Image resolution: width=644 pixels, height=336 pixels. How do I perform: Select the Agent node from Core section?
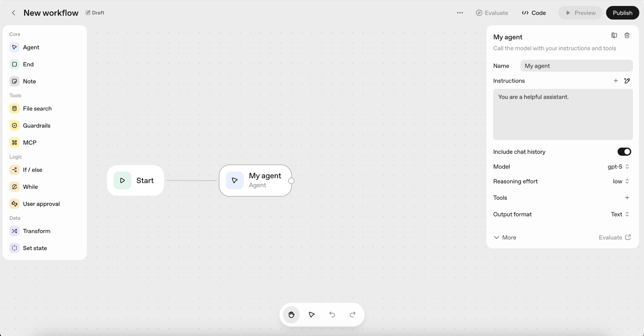coord(31,47)
